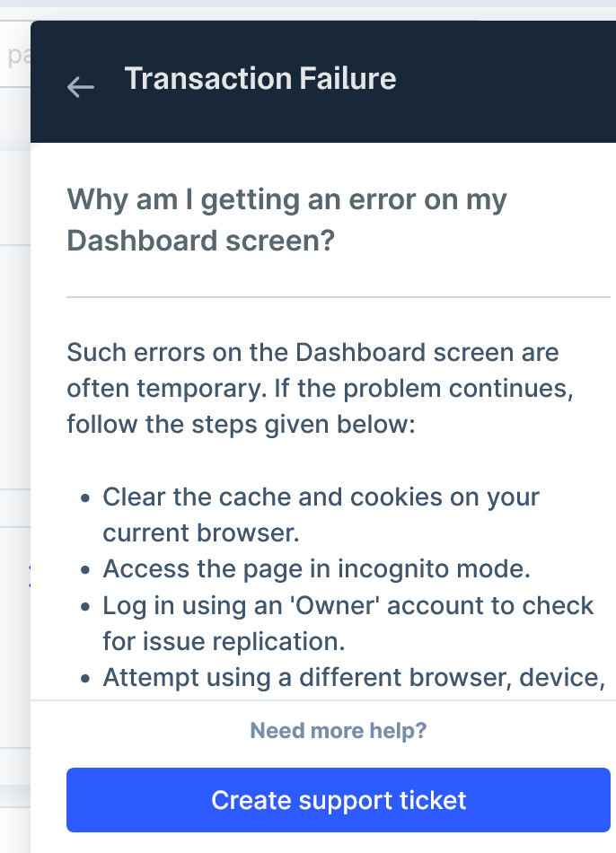This screenshot has width=616, height=853.
Task: Click the back arrow in the header
Action: 81,86
